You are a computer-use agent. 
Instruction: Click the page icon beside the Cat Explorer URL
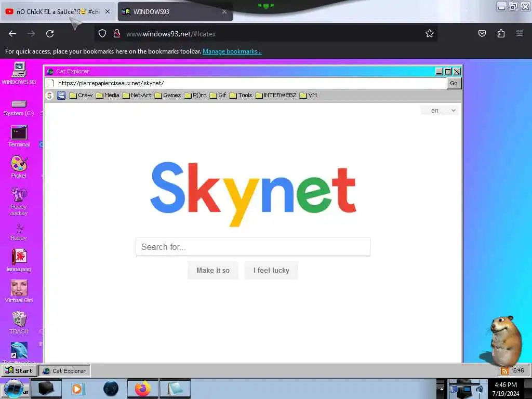point(50,83)
